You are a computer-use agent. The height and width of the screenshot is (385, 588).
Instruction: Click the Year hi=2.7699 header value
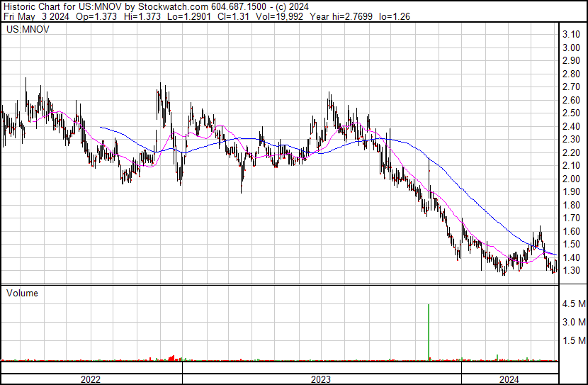[x=341, y=16]
